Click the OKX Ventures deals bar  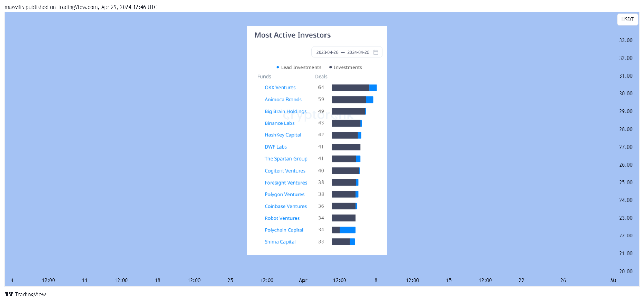[354, 88]
